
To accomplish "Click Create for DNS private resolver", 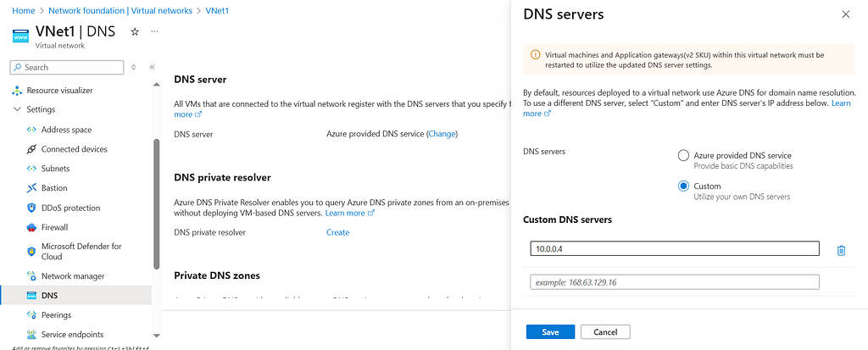I will point(337,232).
